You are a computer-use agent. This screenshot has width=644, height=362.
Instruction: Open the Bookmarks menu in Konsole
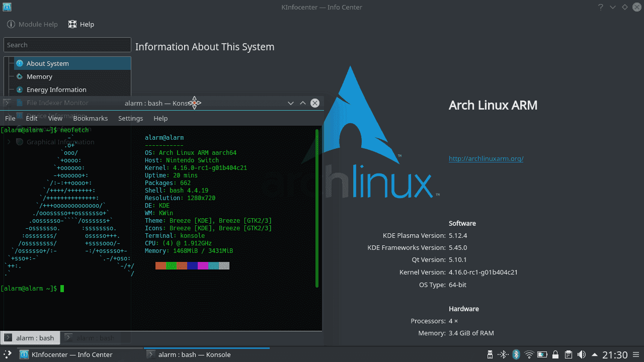pos(91,118)
